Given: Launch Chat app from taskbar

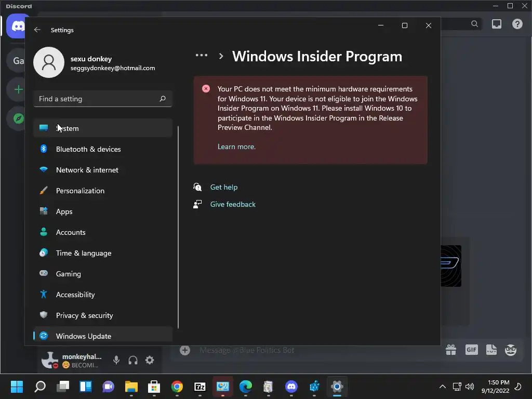Looking at the screenshot, I should pyautogui.click(x=109, y=386).
